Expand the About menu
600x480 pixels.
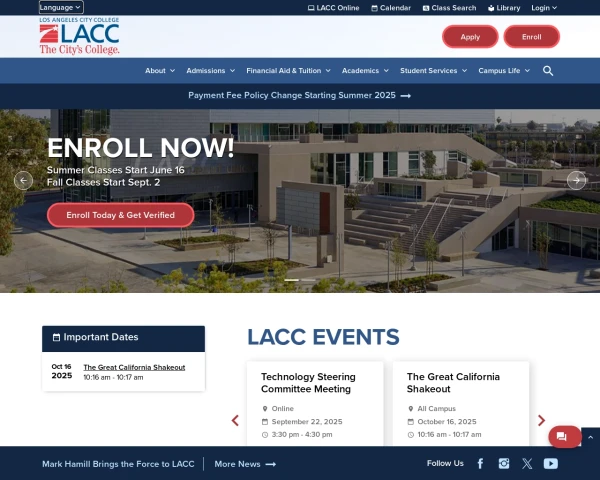(160, 70)
